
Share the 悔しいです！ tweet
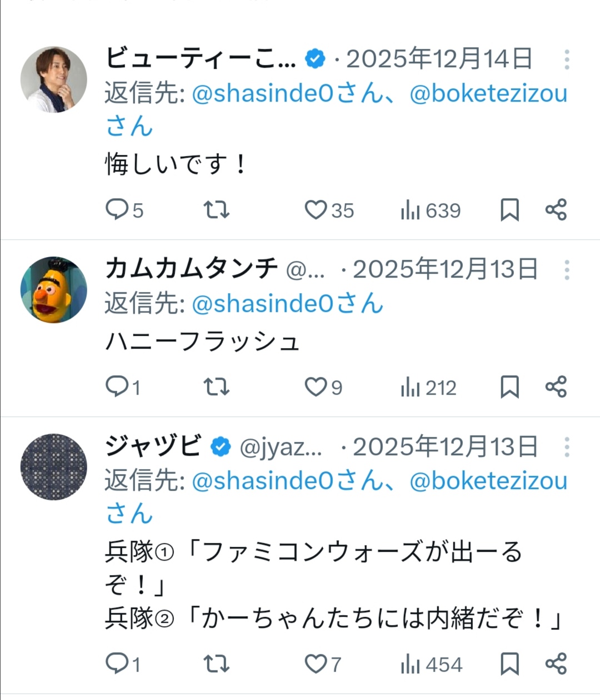tap(556, 210)
